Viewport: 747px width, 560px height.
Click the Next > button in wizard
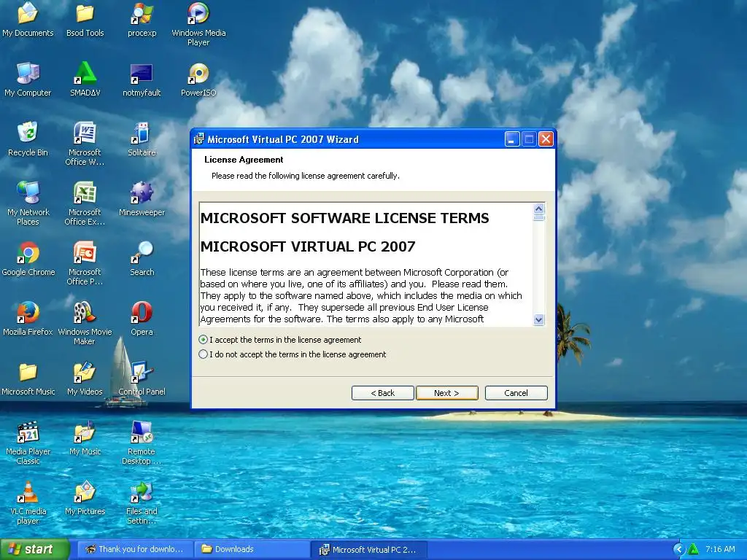click(x=447, y=393)
